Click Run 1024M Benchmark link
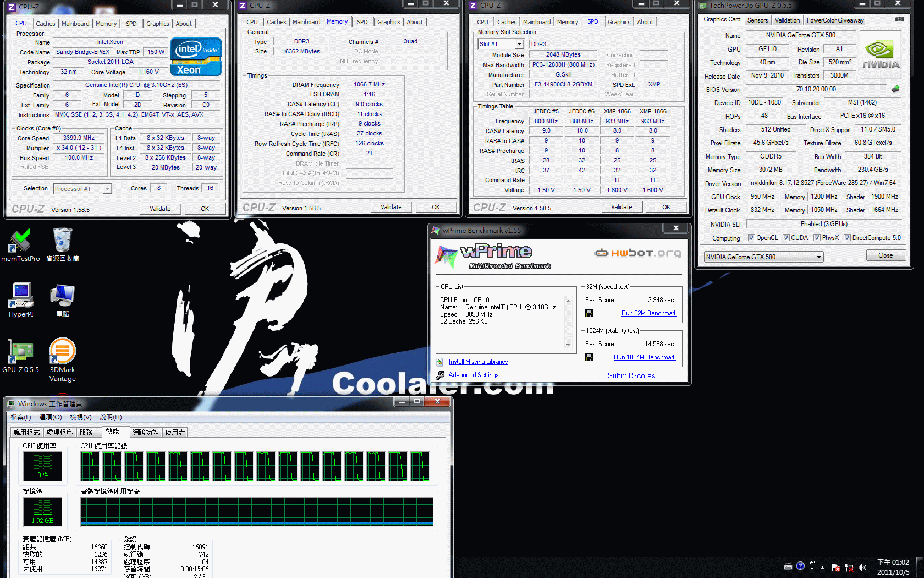The width and height of the screenshot is (924, 578). click(645, 357)
